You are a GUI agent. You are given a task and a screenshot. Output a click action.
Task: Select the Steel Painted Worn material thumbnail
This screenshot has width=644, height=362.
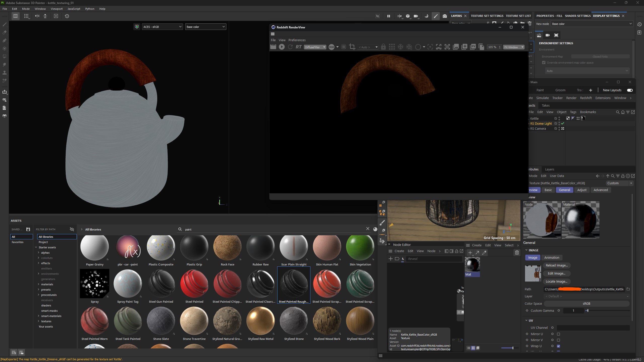pos(94,321)
